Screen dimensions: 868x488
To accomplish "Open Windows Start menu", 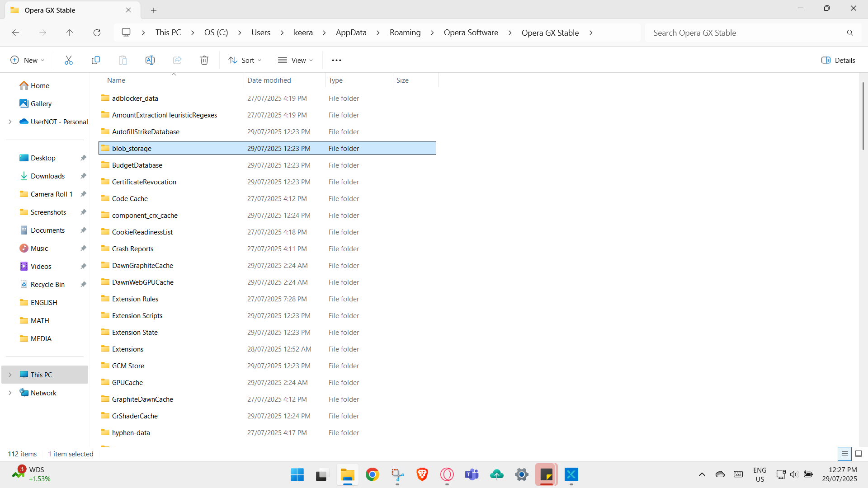I will tap(297, 474).
